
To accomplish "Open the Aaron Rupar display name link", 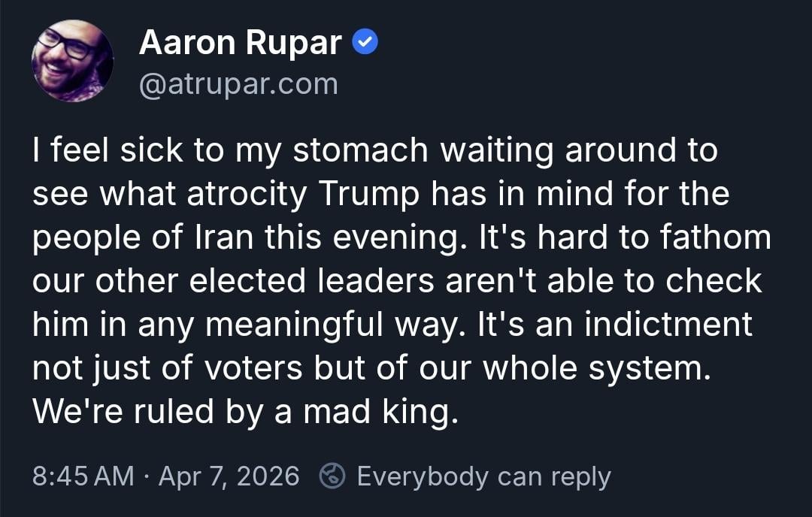I will click(240, 44).
